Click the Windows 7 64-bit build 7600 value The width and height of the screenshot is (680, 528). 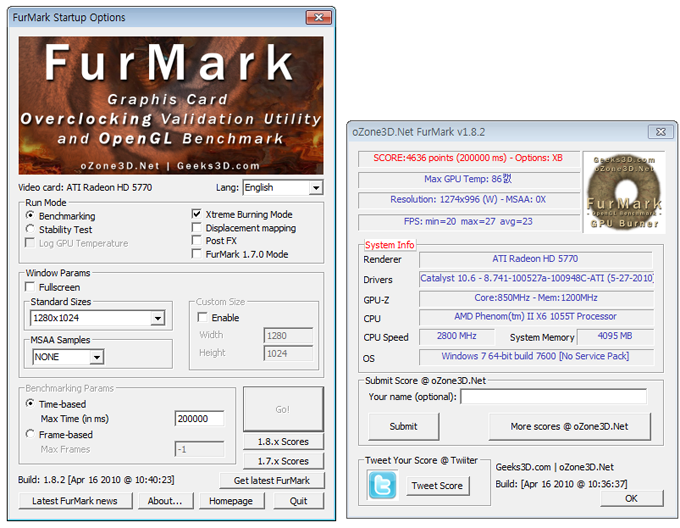click(x=536, y=357)
